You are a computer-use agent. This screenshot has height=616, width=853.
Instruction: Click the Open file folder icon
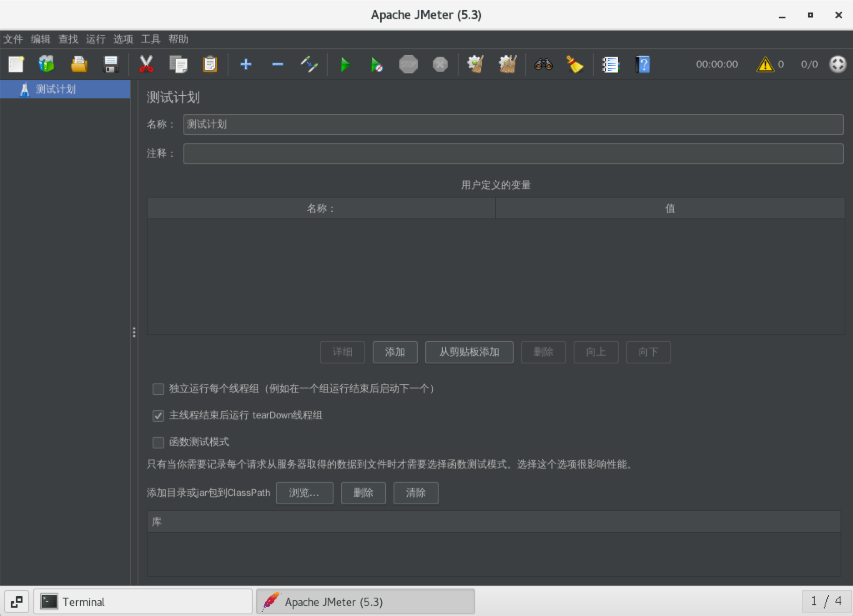tap(79, 65)
